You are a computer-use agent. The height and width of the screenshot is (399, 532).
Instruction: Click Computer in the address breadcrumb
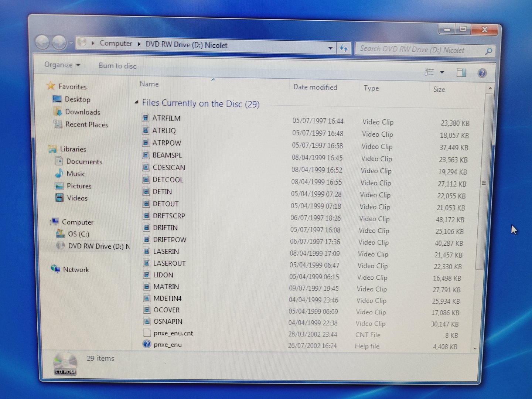[x=116, y=43]
